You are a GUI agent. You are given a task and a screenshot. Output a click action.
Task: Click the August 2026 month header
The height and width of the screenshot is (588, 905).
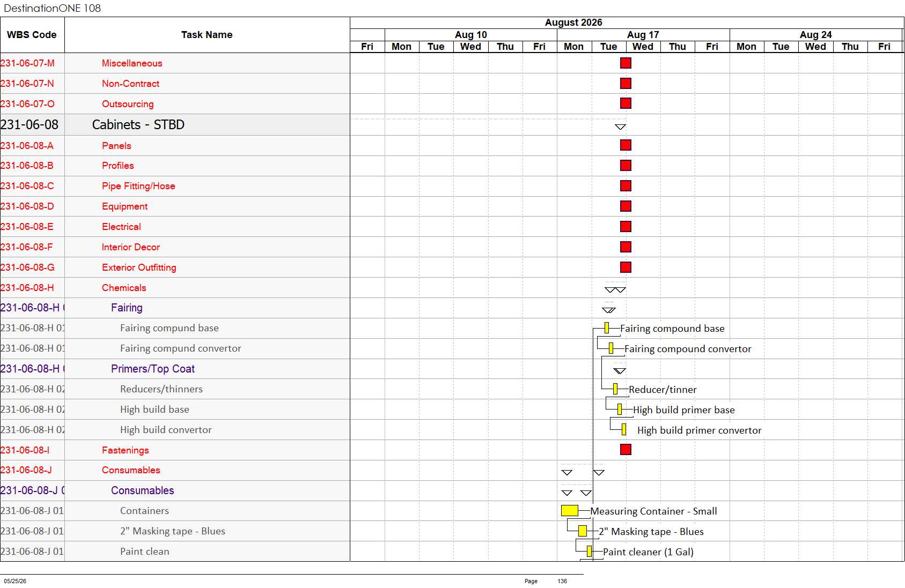573,23
